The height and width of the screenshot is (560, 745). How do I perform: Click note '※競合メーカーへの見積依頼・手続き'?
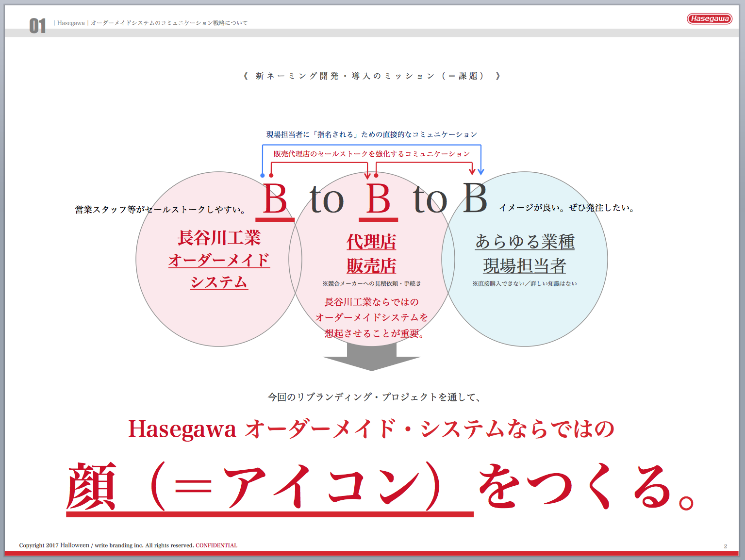[372, 283]
